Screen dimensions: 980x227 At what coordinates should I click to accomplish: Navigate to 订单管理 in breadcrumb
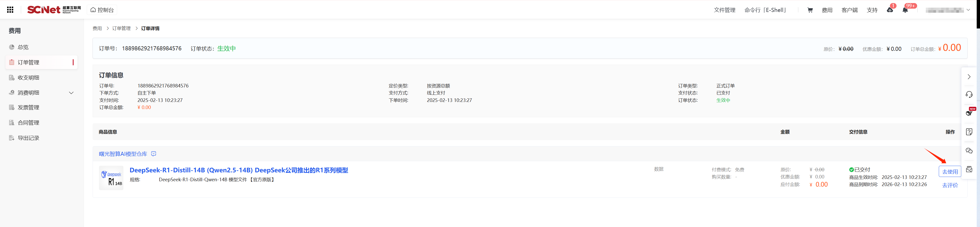(121, 28)
